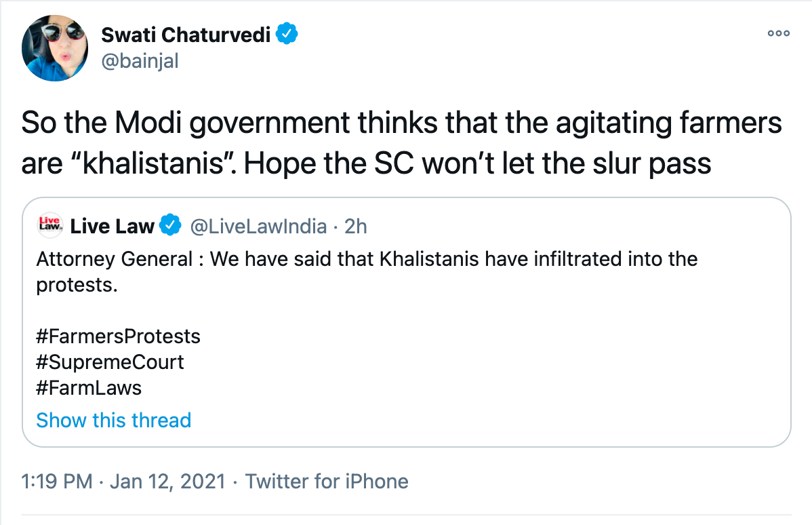Click the 2h timestamp on quoted tweet
This screenshot has width=812, height=525.
[x=356, y=227]
